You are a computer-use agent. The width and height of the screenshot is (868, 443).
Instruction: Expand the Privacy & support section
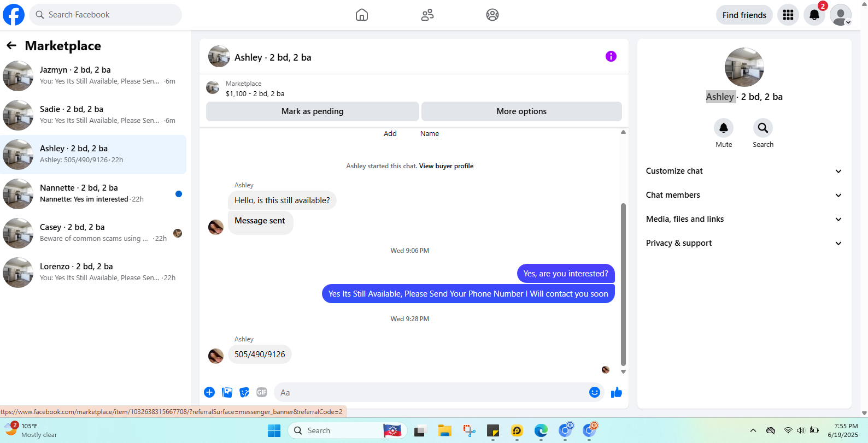(744, 243)
